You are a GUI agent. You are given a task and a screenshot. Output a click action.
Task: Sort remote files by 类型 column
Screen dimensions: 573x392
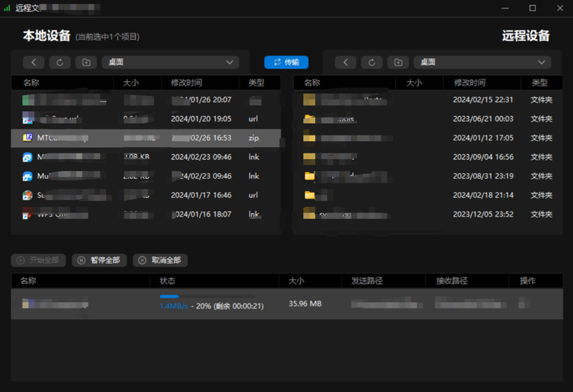point(540,83)
